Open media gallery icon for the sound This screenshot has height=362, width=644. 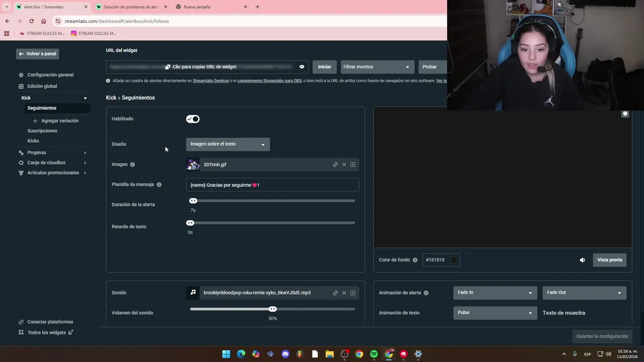click(353, 293)
